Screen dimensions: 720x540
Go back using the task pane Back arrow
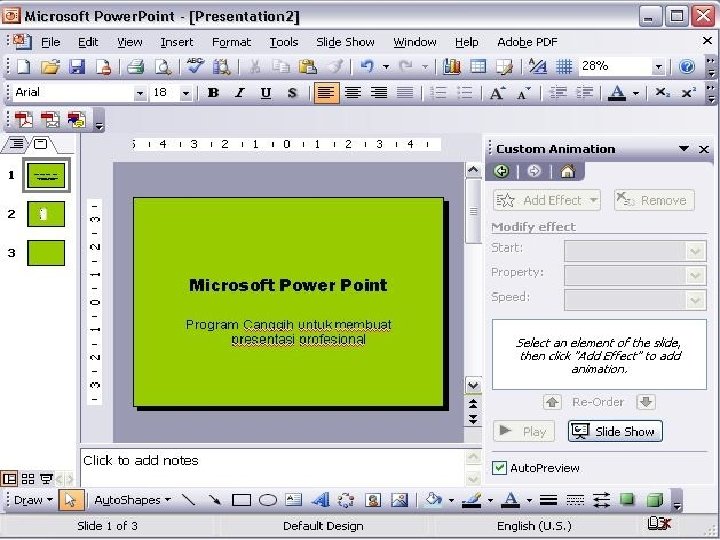point(501,171)
